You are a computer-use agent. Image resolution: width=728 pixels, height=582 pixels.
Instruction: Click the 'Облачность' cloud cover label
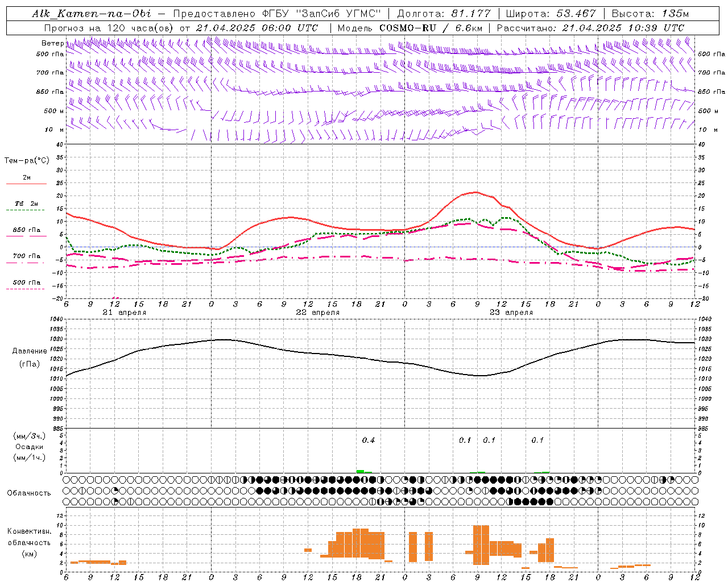tap(29, 493)
